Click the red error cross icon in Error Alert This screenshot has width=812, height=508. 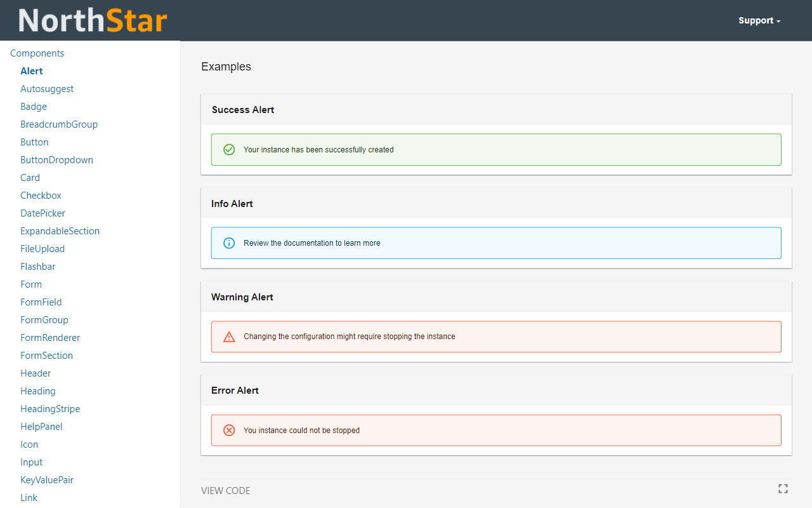(229, 430)
